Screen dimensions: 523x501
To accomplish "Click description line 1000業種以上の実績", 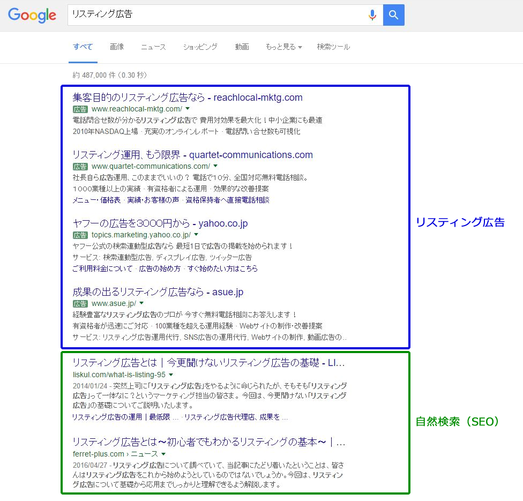I will [170, 189].
